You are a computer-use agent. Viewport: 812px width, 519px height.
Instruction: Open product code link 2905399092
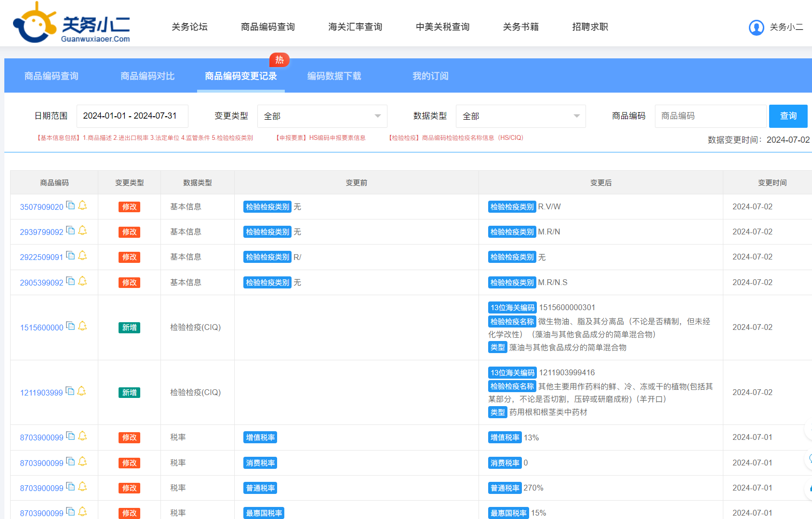41,283
